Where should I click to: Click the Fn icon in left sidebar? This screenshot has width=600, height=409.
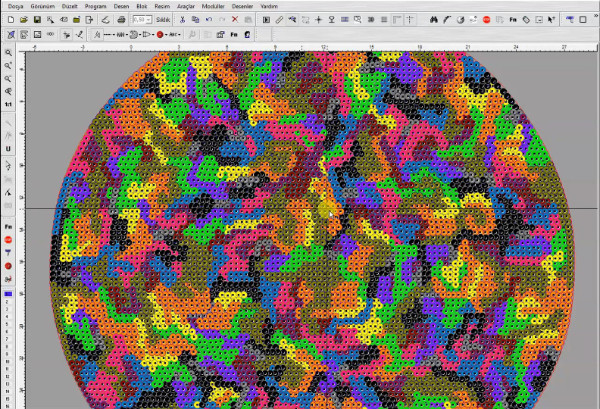(x=8, y=227)
